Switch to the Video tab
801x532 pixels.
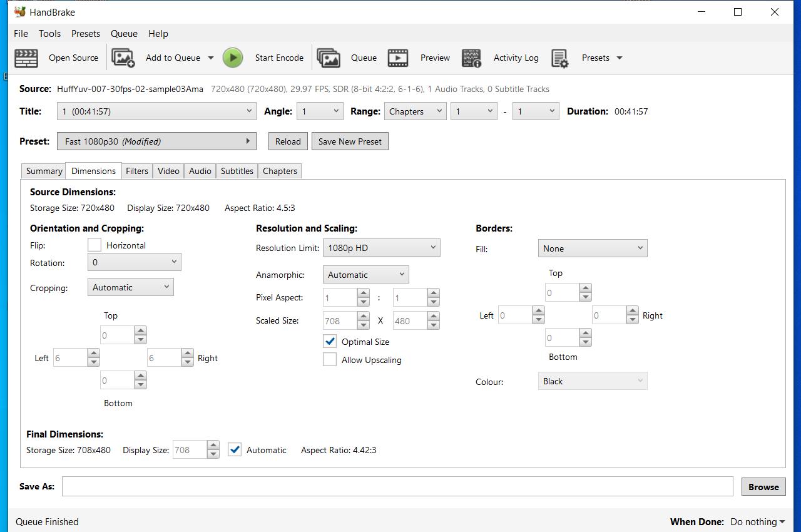coord(168,171)
